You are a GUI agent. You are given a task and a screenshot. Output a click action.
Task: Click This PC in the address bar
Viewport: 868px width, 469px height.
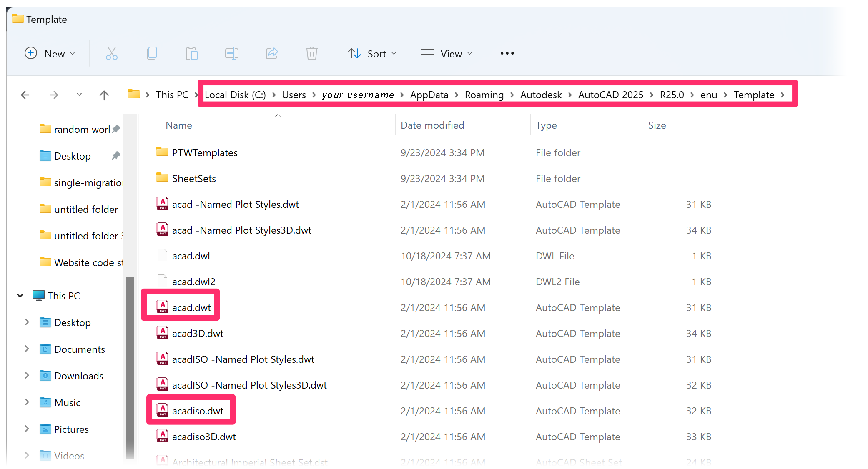[x=172, y=95]
